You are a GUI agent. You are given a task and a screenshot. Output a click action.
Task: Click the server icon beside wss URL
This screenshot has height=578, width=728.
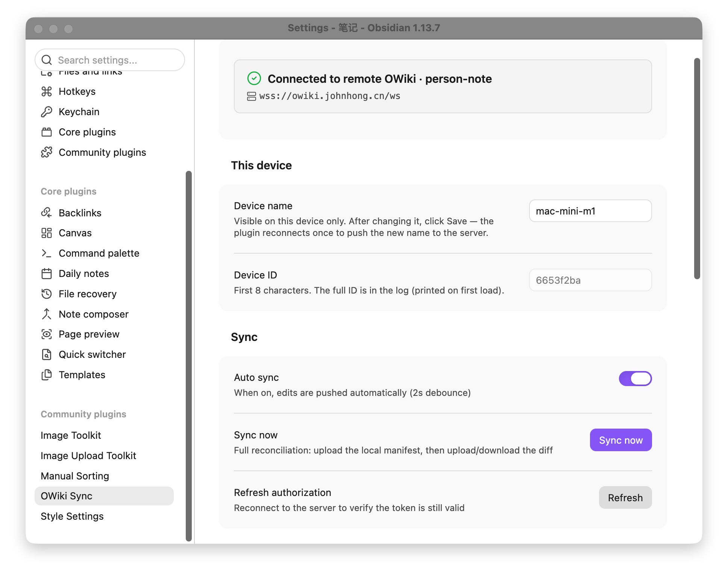(251, 96)
